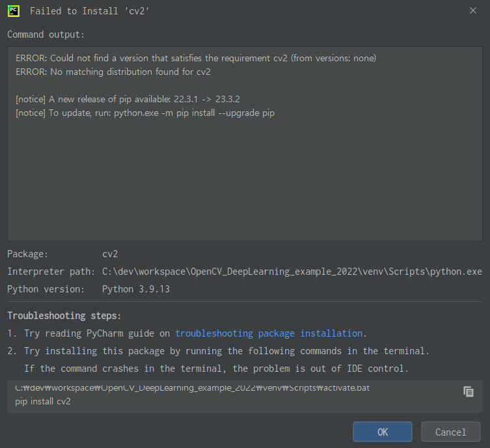Click step 2 'Try installing this package' text

tap(226, 351)
